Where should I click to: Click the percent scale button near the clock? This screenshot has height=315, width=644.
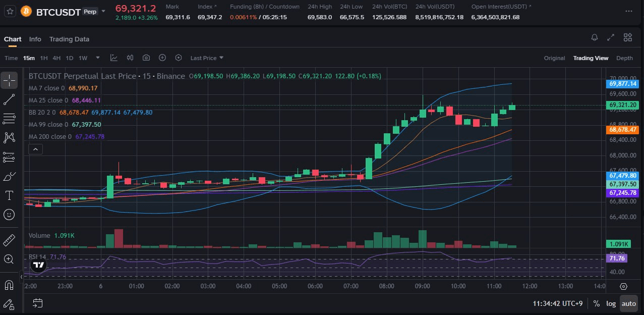(596, 303)
